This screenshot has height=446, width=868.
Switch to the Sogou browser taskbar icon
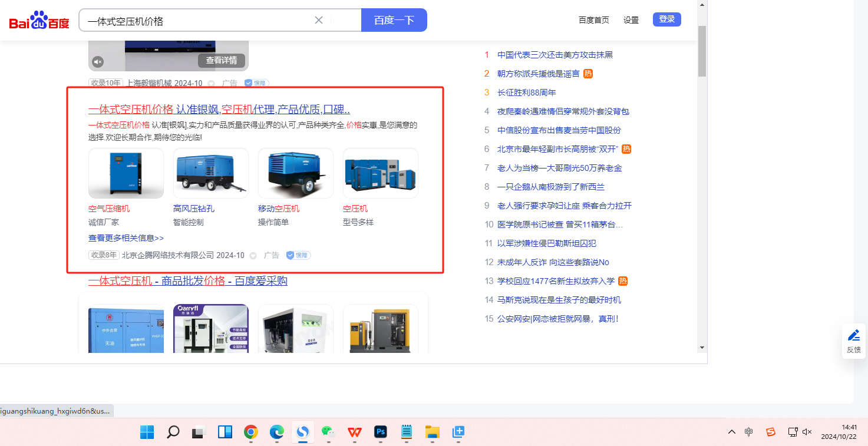tap(302, 432)
